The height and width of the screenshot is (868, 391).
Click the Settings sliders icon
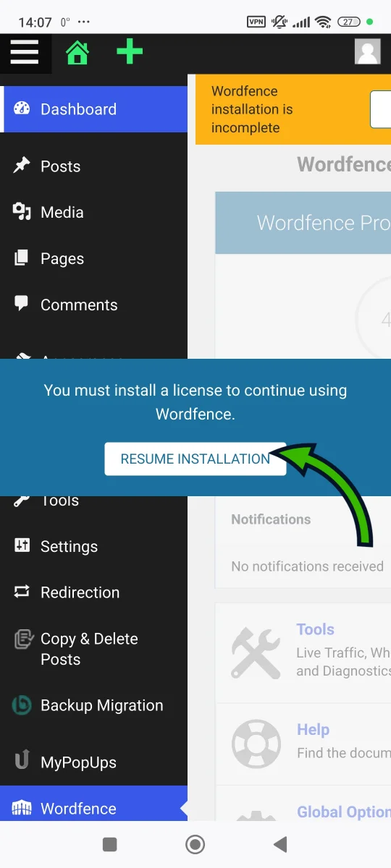click(x=22, y=546)
